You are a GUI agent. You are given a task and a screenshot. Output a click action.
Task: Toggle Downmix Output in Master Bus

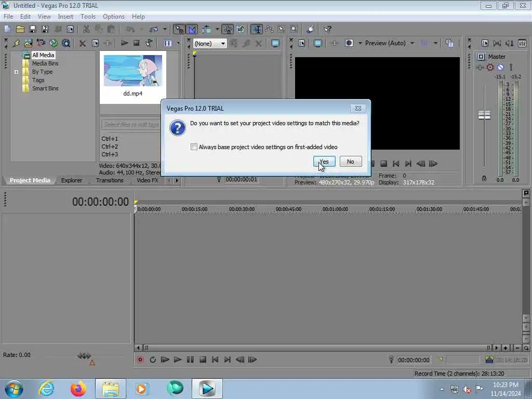497,43
